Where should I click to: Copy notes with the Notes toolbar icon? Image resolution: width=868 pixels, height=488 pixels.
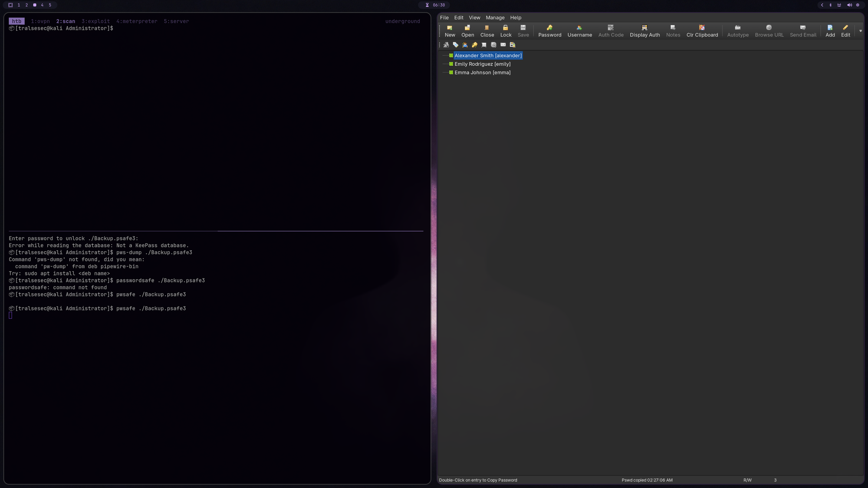click(x=673, y=30)
